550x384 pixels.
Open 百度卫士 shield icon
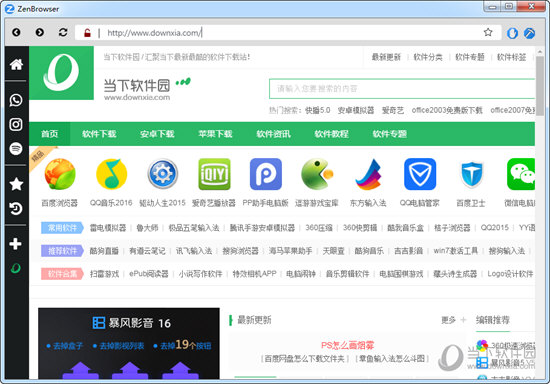[x=471, y=174]
